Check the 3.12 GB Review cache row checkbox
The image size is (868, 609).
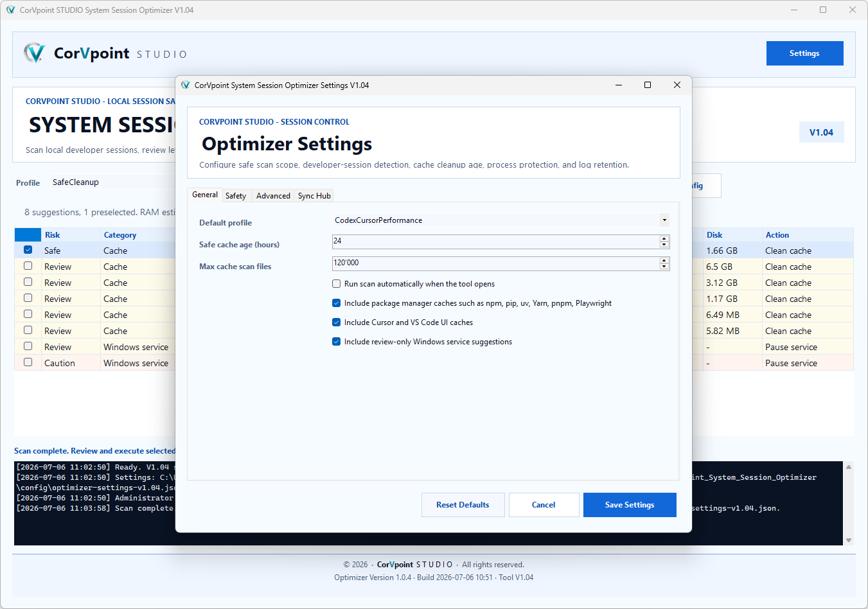tap(28, 282)
